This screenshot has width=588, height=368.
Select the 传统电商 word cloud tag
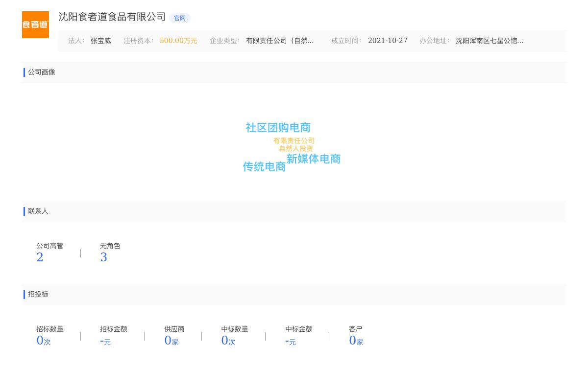click(264, 167)
